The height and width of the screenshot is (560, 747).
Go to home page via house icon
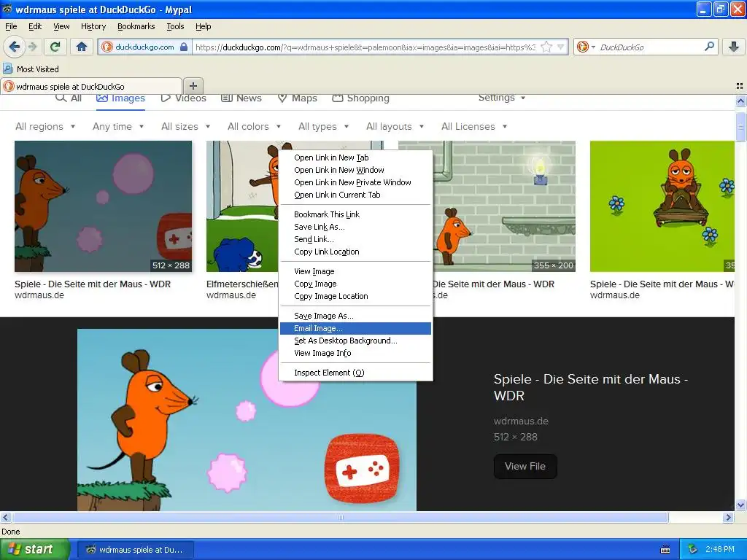click(82, 47)
